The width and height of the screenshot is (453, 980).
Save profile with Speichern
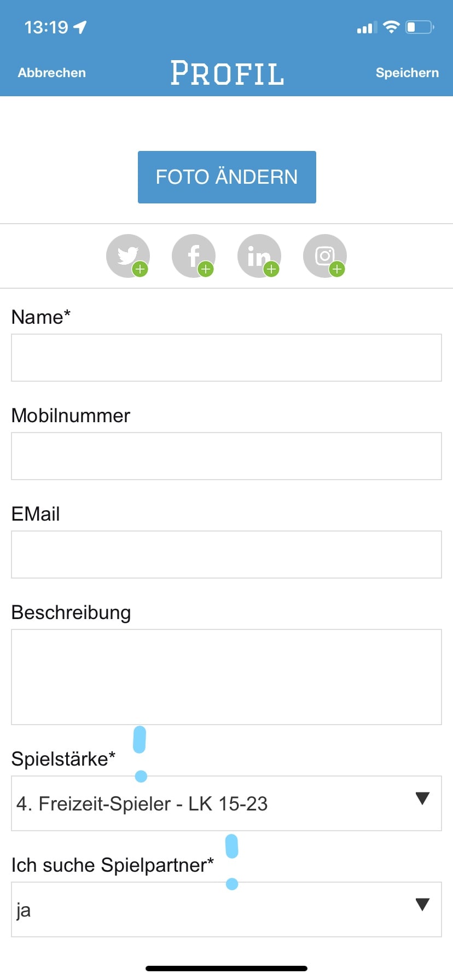[x=407, y=73]
